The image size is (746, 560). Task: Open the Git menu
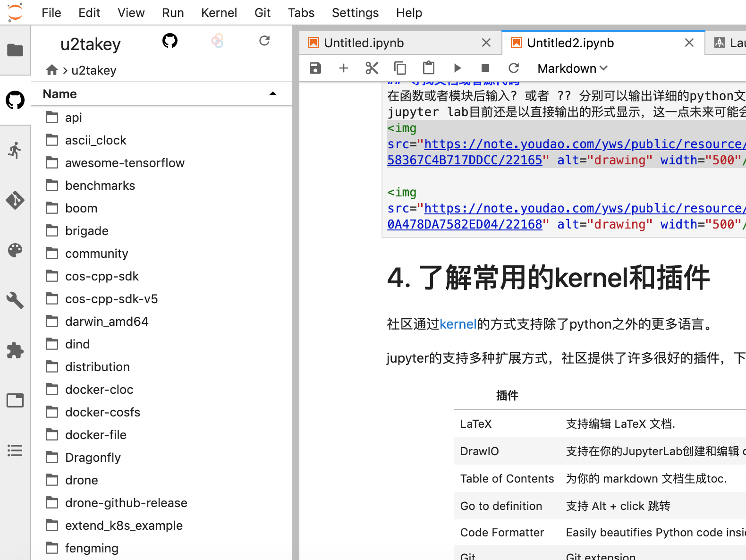tap(263, 13)
